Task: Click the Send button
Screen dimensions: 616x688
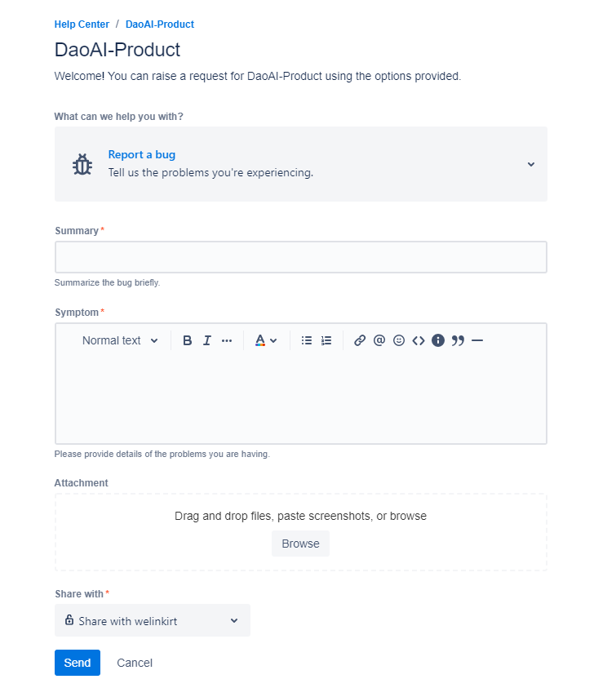Action: 78,663
